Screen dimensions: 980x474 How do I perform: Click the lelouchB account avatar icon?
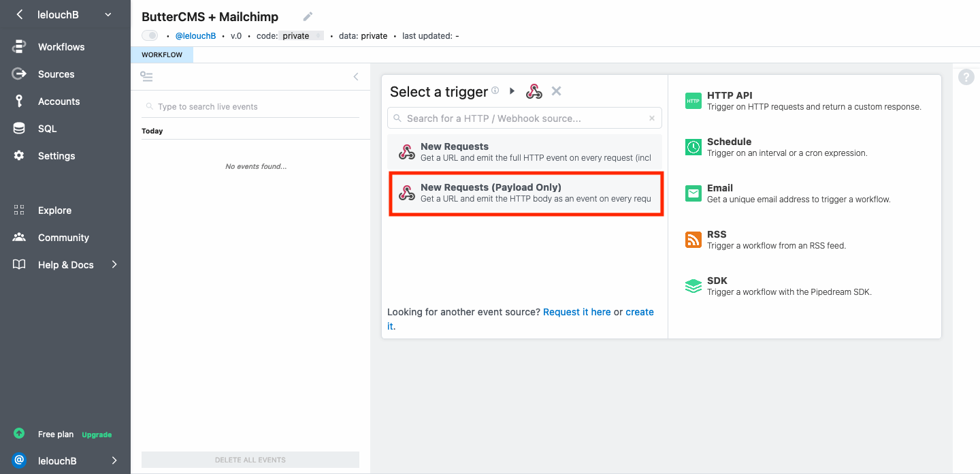click(19, 460)
